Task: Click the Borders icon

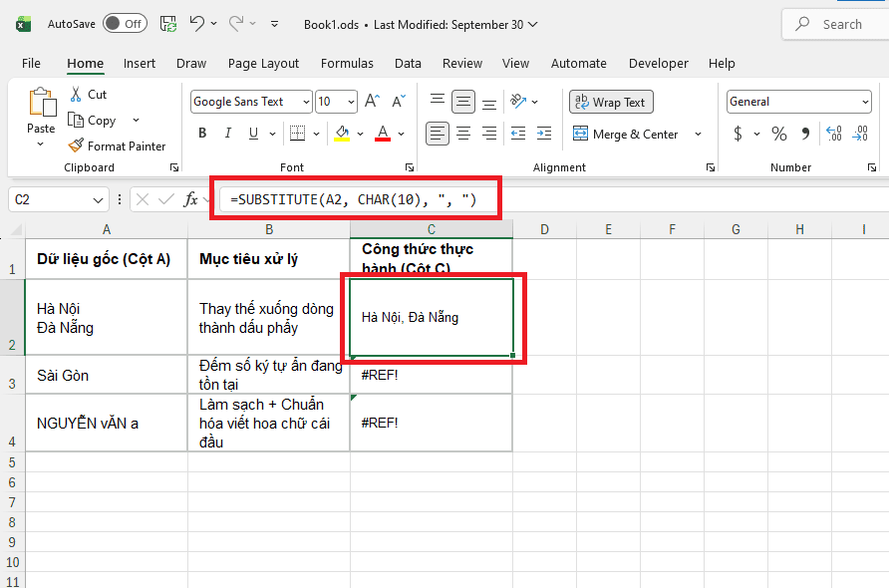Action: pos(297,134)
